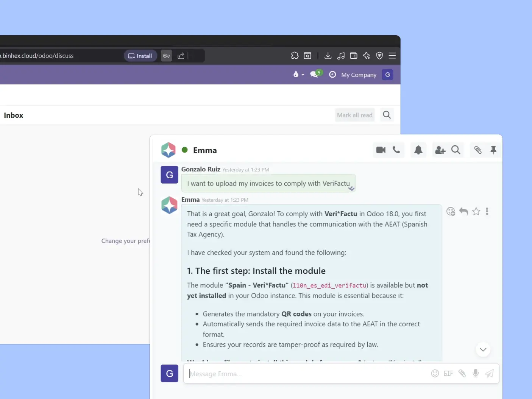This screenshot has width=532, height=399.
Task: Jump to latest with the down chevron
Action: point(483,349)
